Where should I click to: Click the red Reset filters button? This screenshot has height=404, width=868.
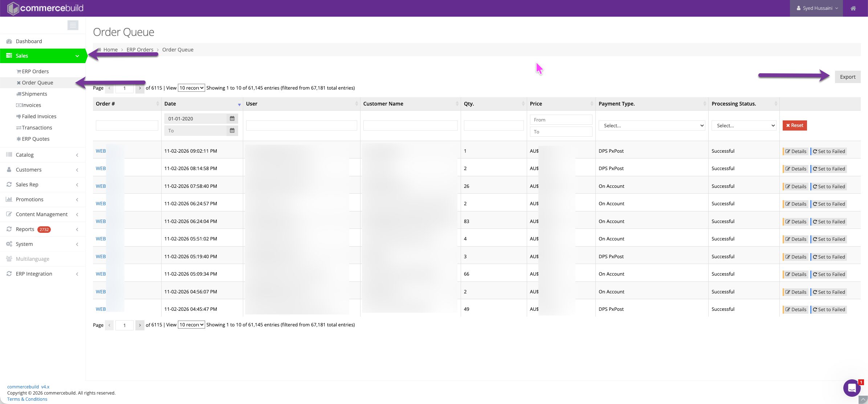(794, 125)
